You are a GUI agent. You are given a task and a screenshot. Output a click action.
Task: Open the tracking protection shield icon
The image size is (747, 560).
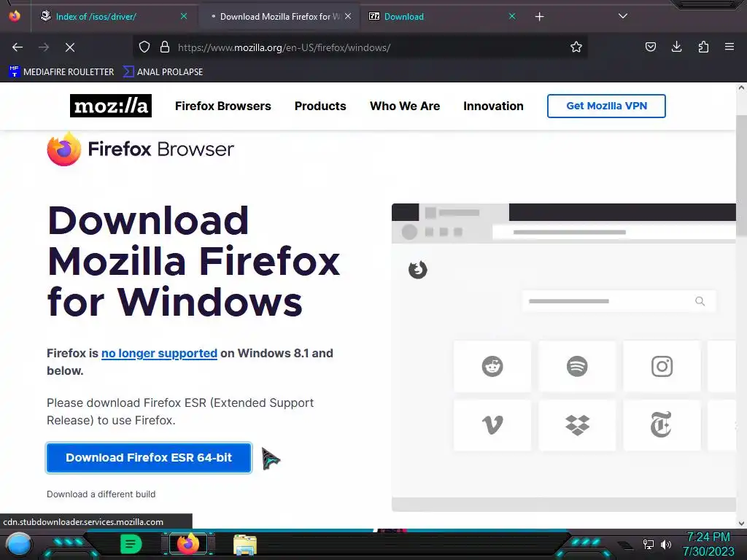tap(144, 47)
